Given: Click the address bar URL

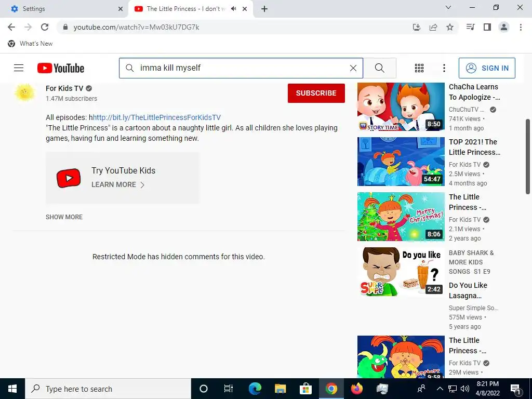Looking at the screenshot, I should click(x=137, y=27).
